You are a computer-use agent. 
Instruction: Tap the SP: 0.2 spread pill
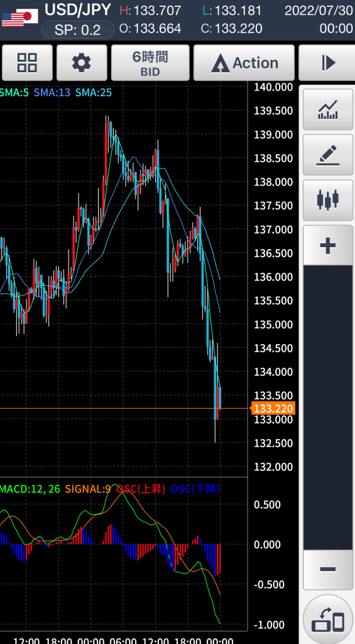(x=77, y=30)
